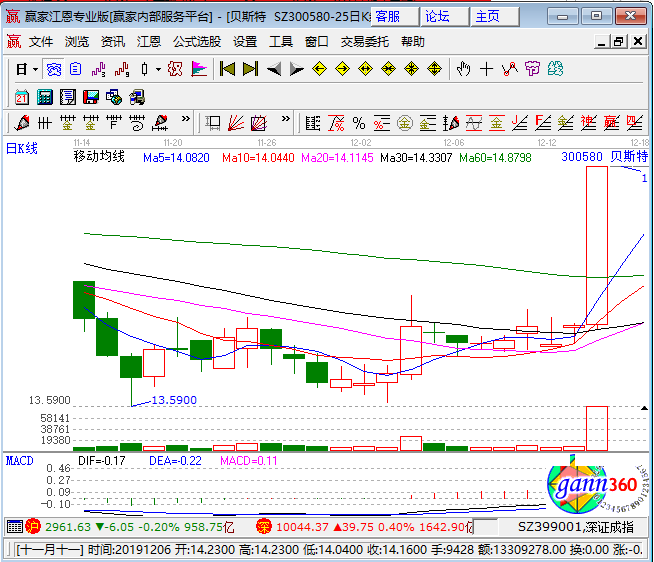Select the pencil with ruler measure tool
Image resolution: width=654 pixels, height=562 pixels.
[x=161, y=123]
